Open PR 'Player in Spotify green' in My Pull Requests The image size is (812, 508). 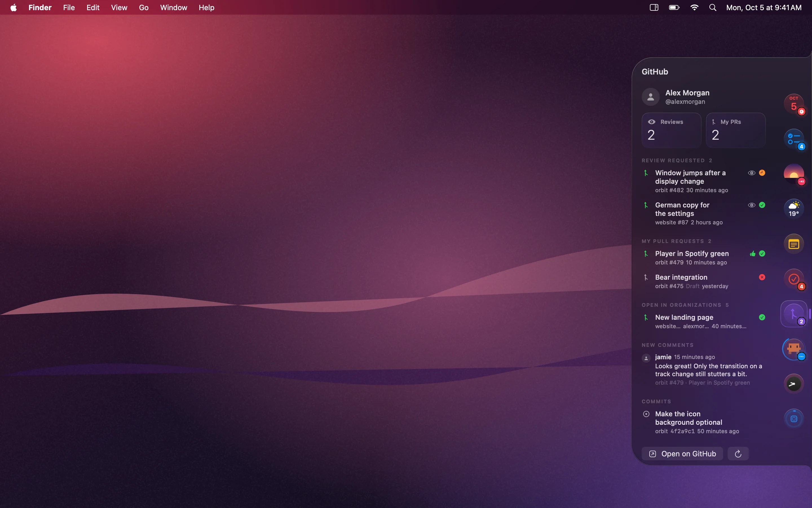pyautogui.click(x=703, y=258)
